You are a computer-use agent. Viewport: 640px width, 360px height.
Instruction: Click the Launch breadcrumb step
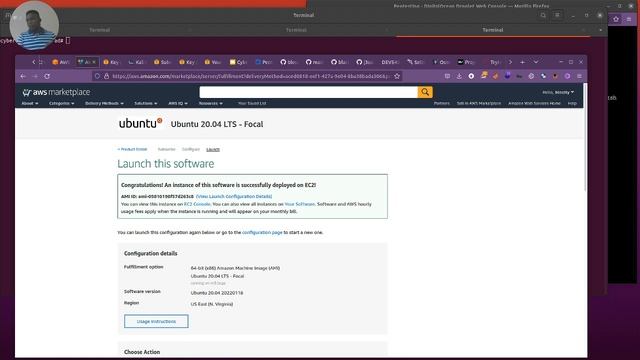tap(213, 149)
